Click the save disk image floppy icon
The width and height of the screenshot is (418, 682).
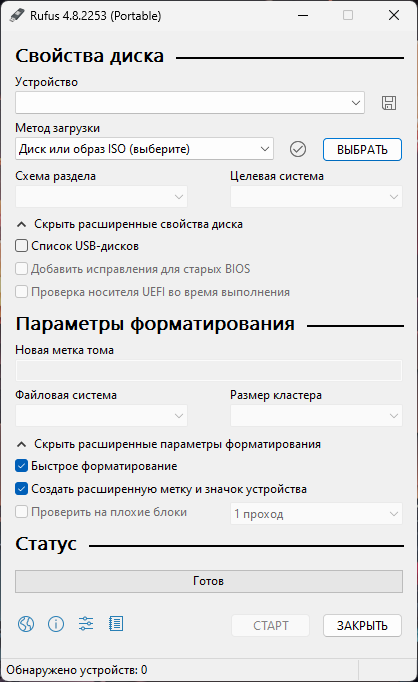(x=389, y=103)
